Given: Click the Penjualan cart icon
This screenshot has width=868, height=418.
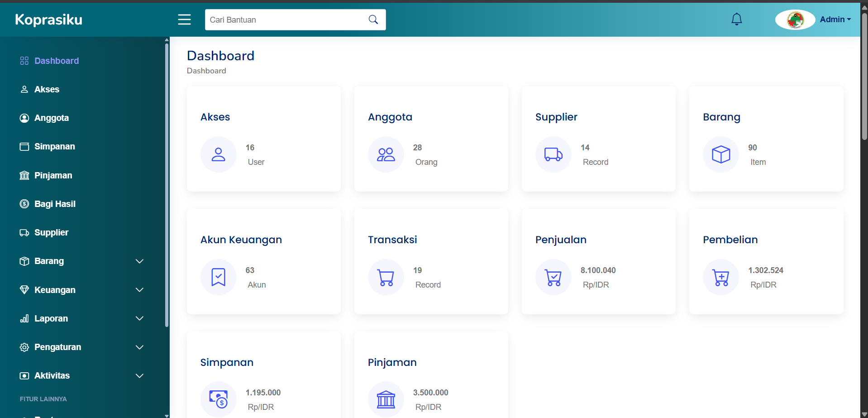Looking at the screenshot, I should pos(553,277).
